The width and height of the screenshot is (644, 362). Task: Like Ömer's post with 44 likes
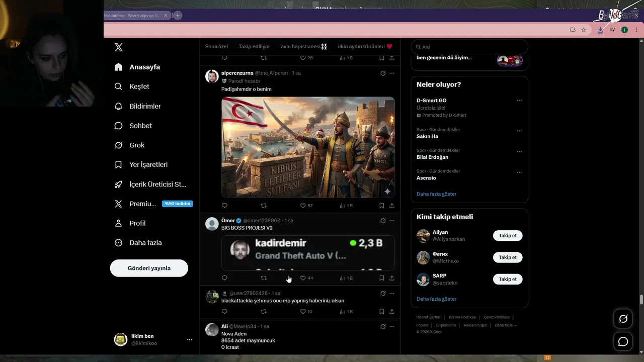(306, 278)
